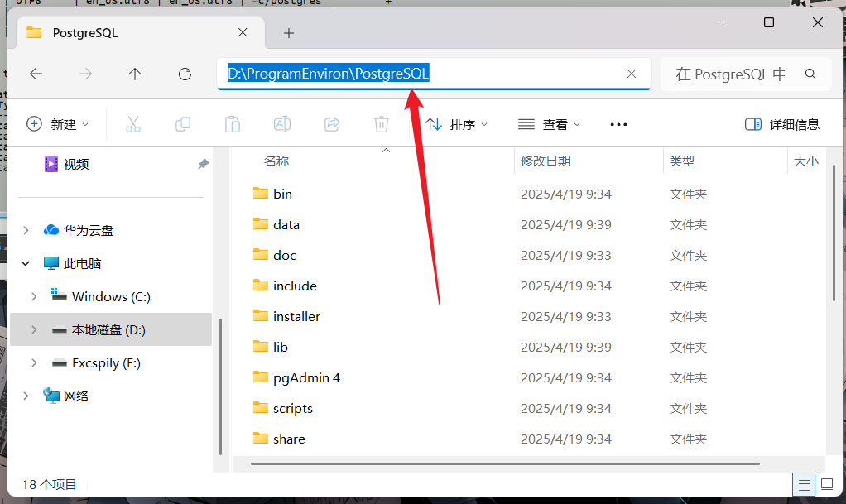This screenshot has width=846, height=504.
Task: Minimize the PostgreSQL Explorer window
Action: pos(721,22)
